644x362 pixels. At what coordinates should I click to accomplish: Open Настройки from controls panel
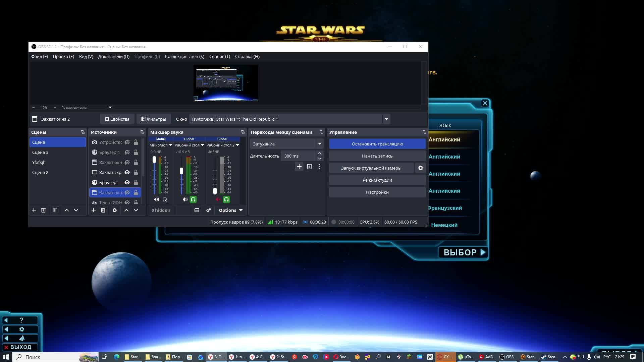point(377,192)
